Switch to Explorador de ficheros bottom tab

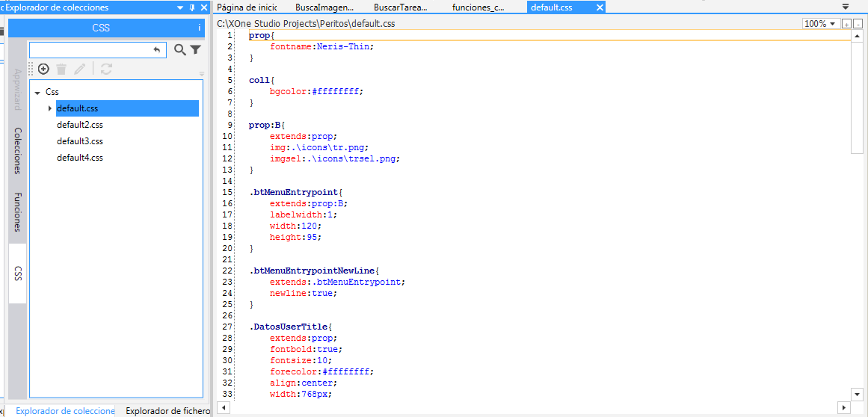click(167, 411)
